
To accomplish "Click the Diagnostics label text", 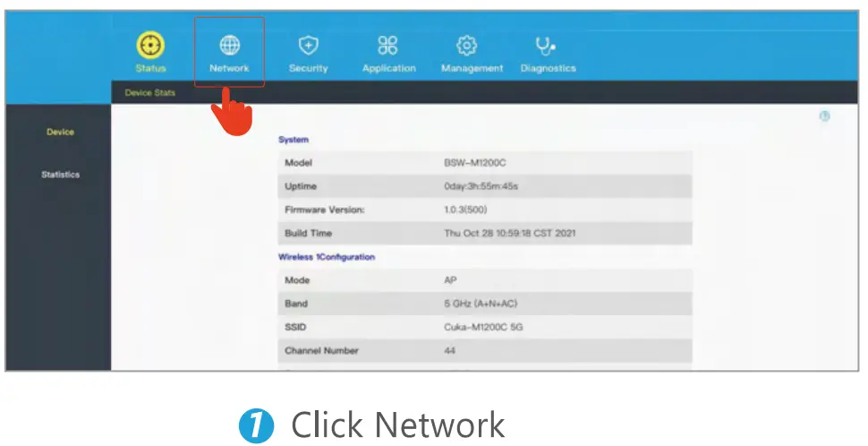I will (548, 68).
